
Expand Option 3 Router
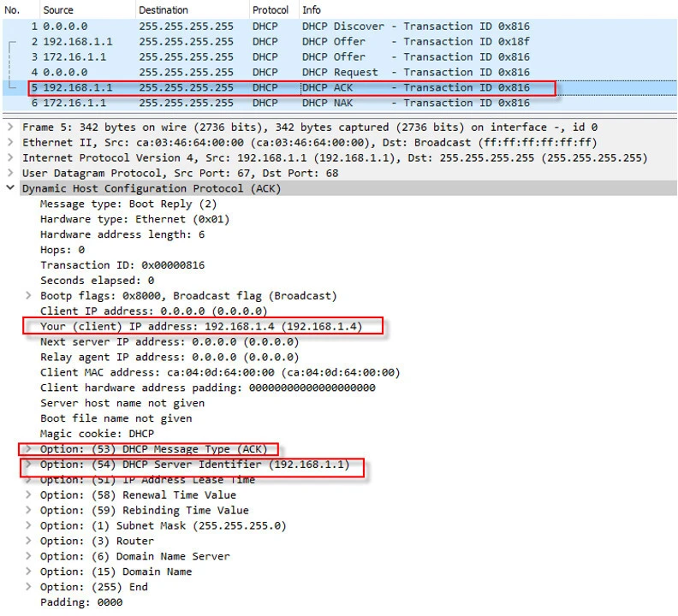point(28,541)
